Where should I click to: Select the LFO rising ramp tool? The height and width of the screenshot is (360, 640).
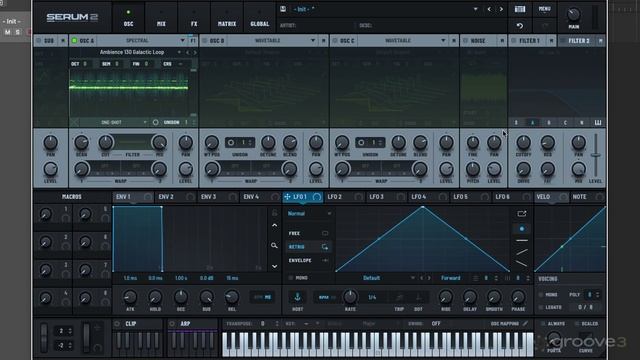click(522, 252)
